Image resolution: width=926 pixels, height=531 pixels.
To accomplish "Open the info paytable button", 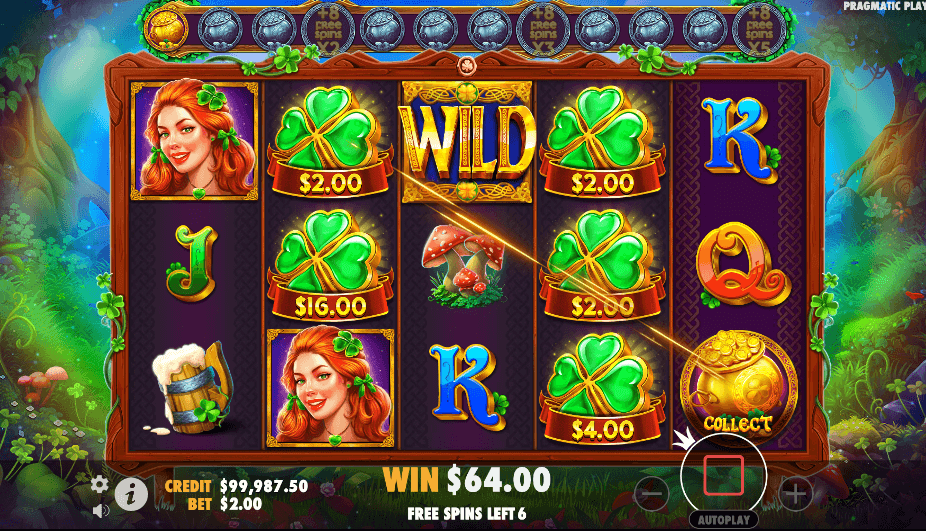I will click(x=131, y=494).
